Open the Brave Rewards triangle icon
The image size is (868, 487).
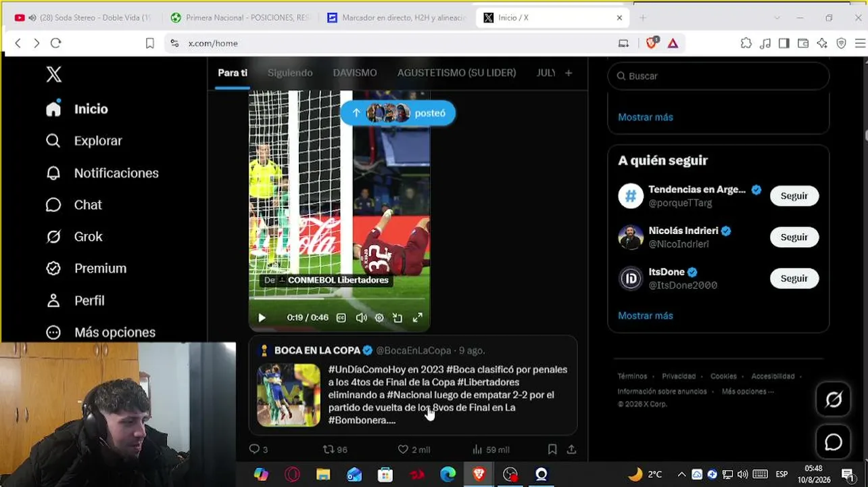coord(673,43)
